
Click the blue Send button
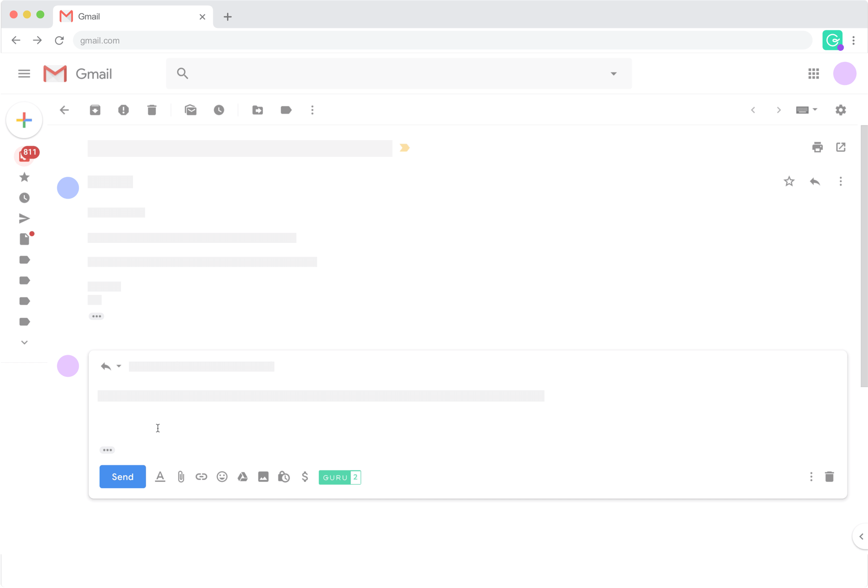pyautogui.click(x=123, y=477)
